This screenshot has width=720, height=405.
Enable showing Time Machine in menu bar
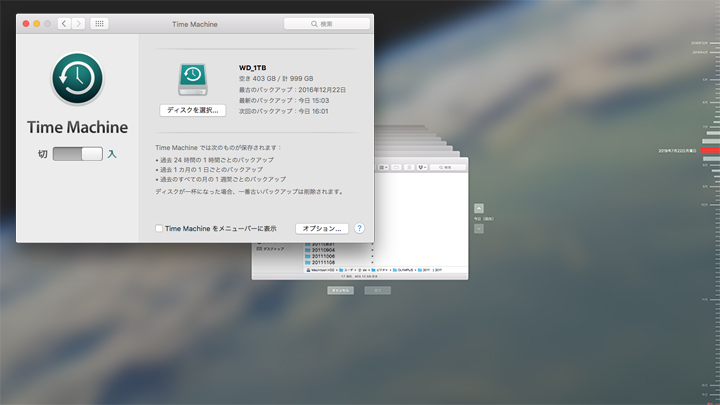(x=159, y=228)
